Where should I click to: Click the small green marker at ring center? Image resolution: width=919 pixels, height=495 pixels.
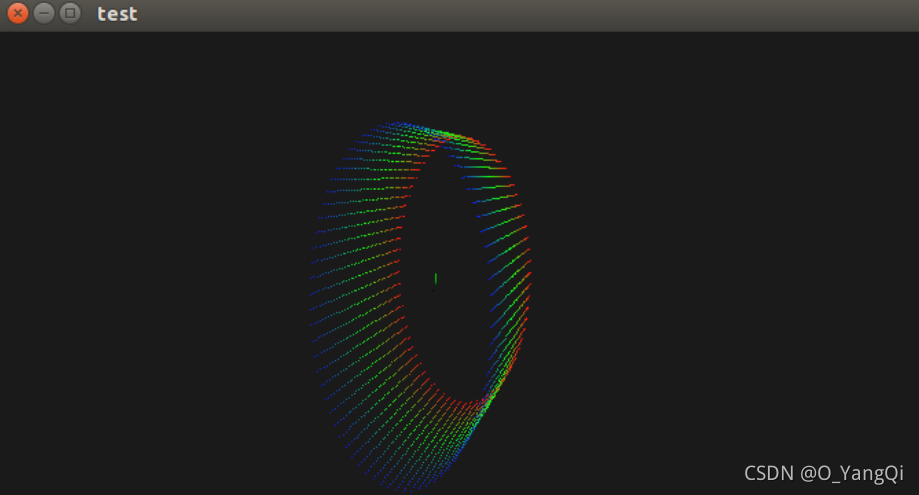coord(435,279)
